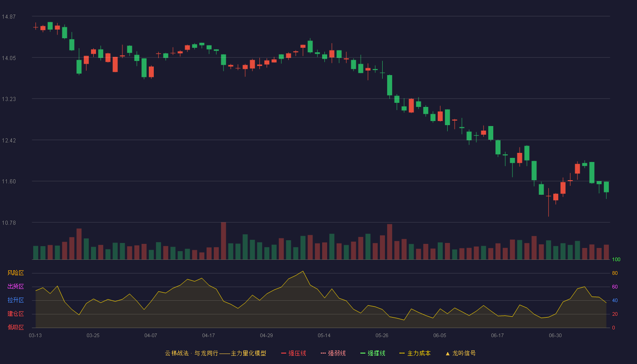
Task: Click the 04-29 date label
Action: pyautogui.click(x=266, y=335)
